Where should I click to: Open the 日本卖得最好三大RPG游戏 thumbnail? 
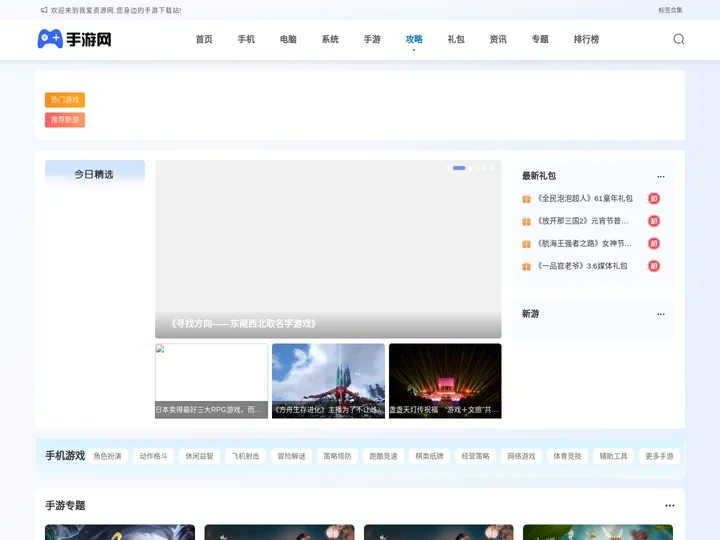coord(211,381)
